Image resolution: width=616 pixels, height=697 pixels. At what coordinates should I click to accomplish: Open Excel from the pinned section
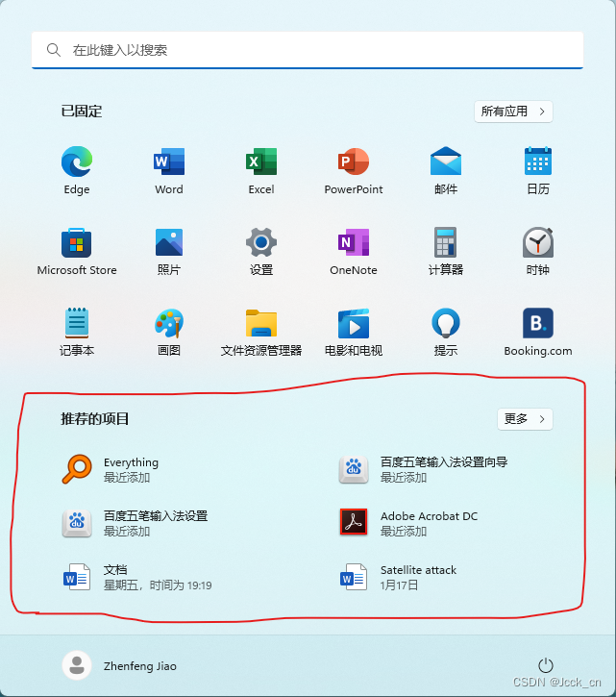261,170
